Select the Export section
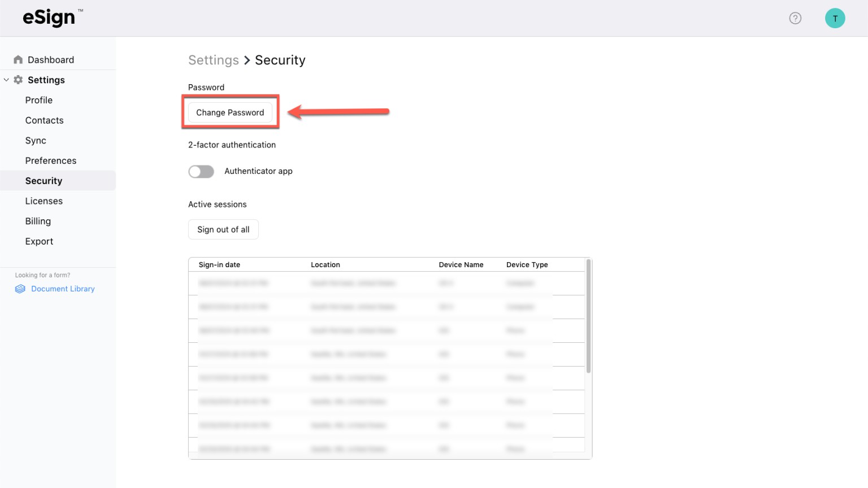 click(39, 241)
